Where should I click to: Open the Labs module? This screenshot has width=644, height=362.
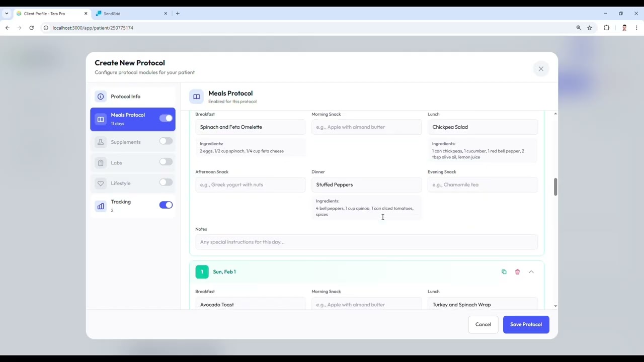pyautogui.click(x=133, y=162)
